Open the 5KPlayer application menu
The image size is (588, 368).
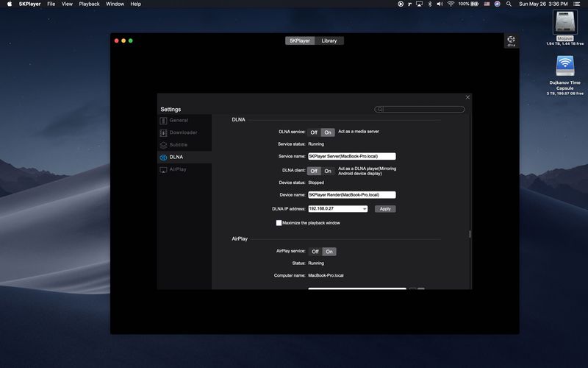click(29, 4)
